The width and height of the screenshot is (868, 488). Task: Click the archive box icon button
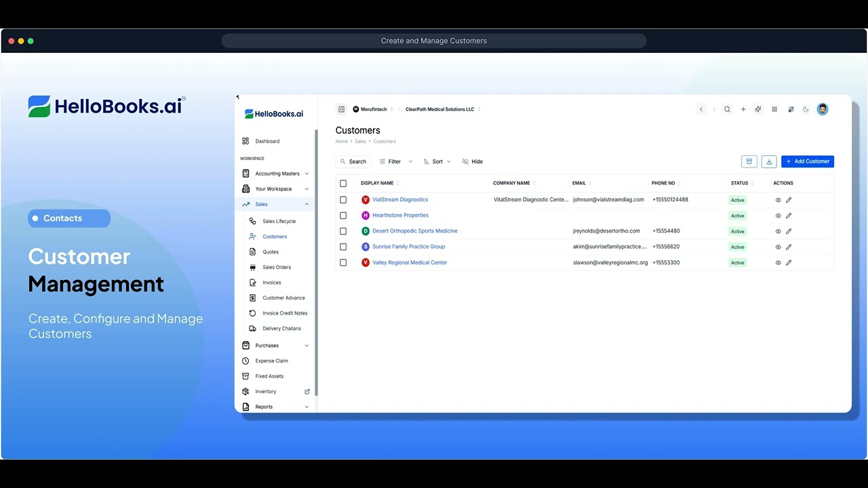[749, 161]
